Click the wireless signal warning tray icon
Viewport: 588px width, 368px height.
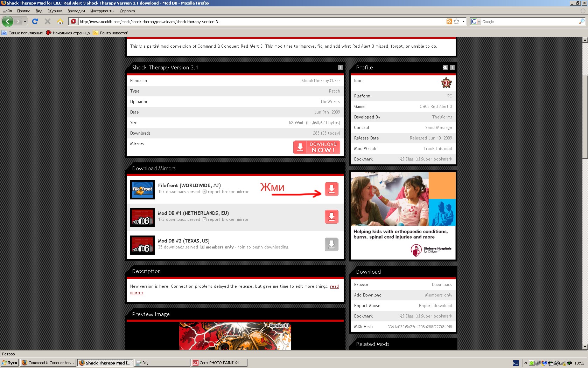click(x=563, y=363)
